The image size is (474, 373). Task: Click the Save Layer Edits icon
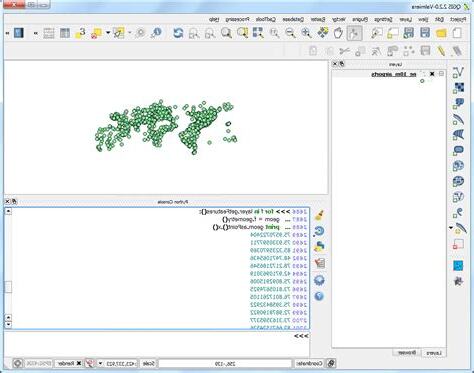(x=425, y=51)
